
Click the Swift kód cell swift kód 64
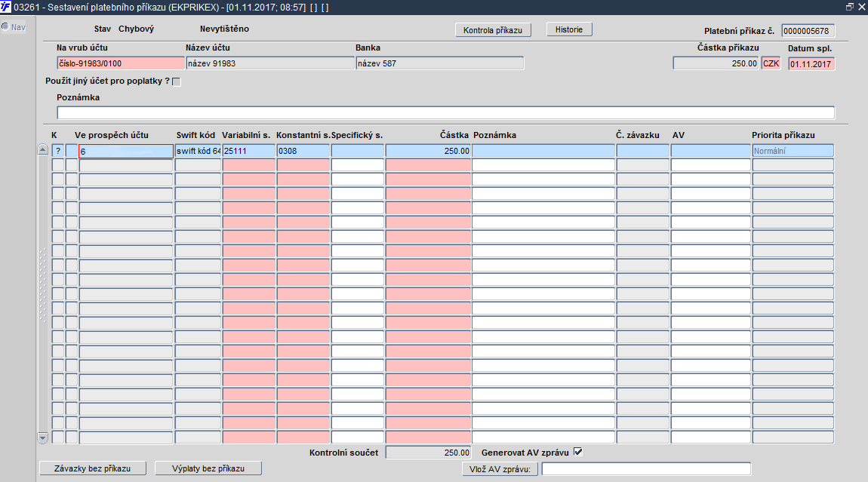coord(199,151)
